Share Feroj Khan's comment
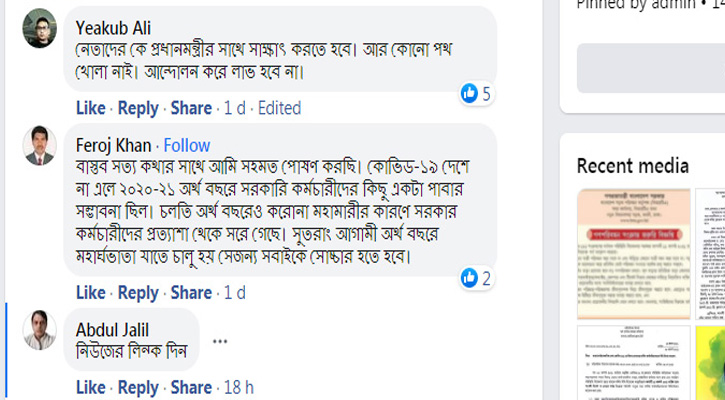Screen dimensions: 725x400 pos(190,293)
